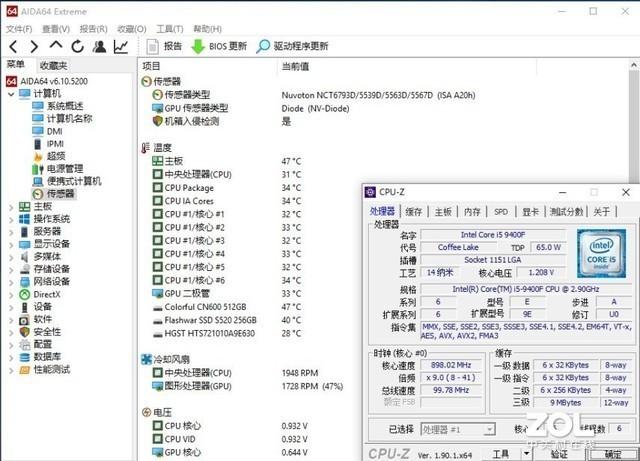Switch to CPU-Z 关于 tab
The width and height of the screenshot is (640, 461).
[602, 212]
